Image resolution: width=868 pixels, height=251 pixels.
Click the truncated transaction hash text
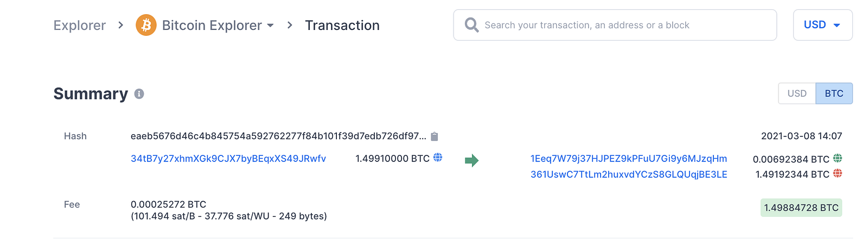(278, 136)
